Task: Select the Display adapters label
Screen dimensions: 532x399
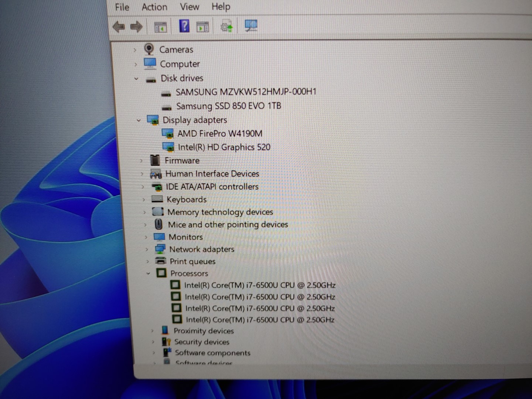Action: tap(195, 120)
